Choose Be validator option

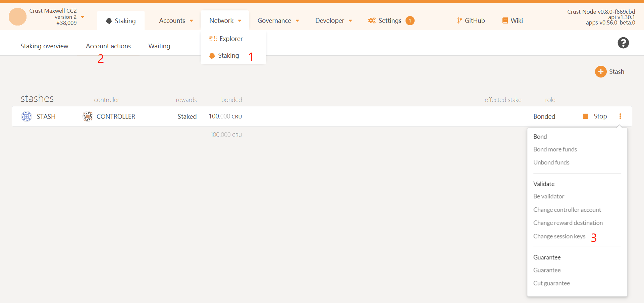(x=548, y=196)
